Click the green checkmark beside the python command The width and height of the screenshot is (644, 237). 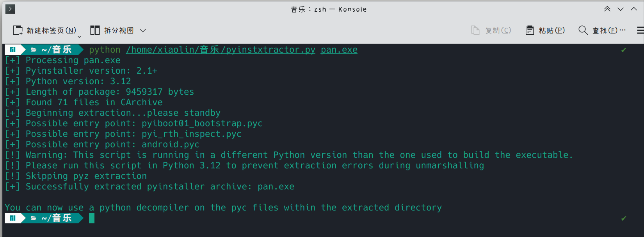click(x=624, y=50)
